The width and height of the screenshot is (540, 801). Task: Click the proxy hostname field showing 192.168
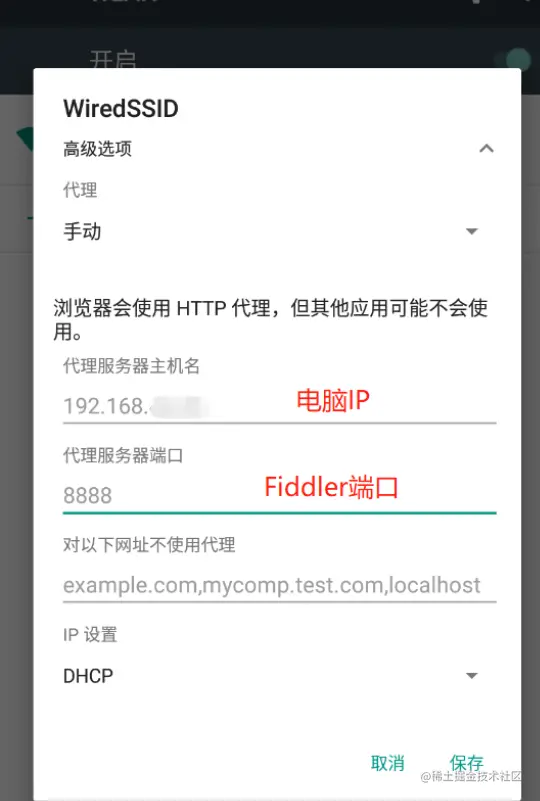pyautogui.click(x=279, y=406)
